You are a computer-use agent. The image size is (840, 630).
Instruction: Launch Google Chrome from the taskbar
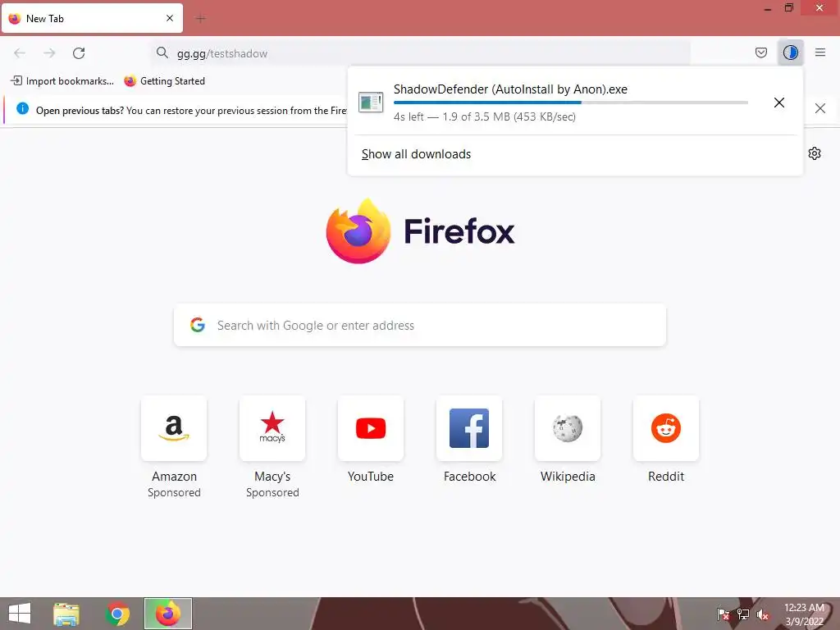click(x=117, y=614)
